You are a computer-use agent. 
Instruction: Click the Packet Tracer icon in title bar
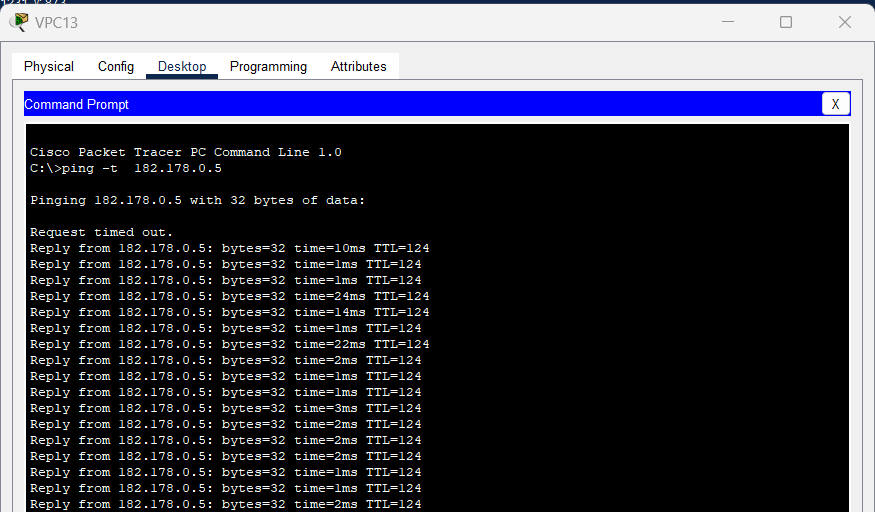19,22
